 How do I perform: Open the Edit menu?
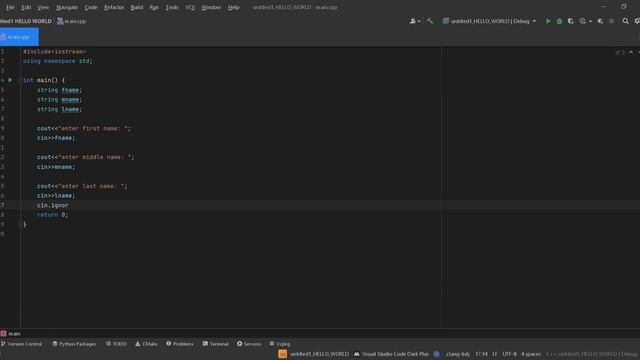26,7
